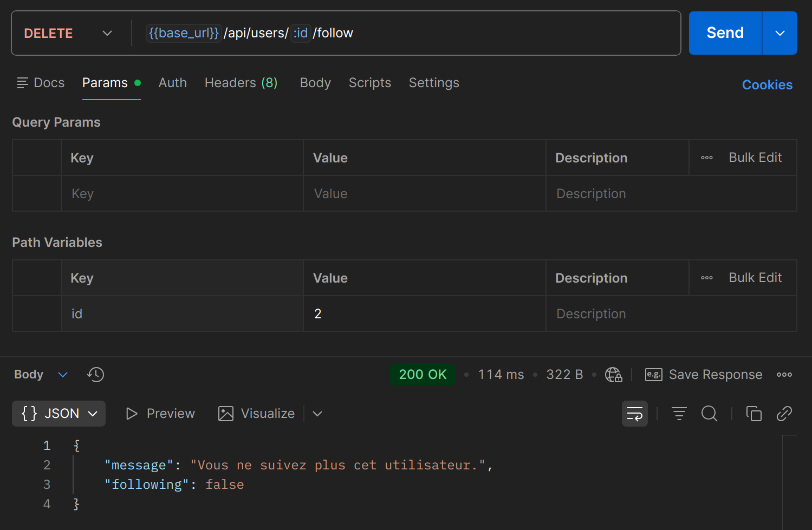Click the "Vous ne suivez plus cet utilisateur." string
The width and height of the screenshot is (812, 530).
pyautogui.click(x=338, y=465)
